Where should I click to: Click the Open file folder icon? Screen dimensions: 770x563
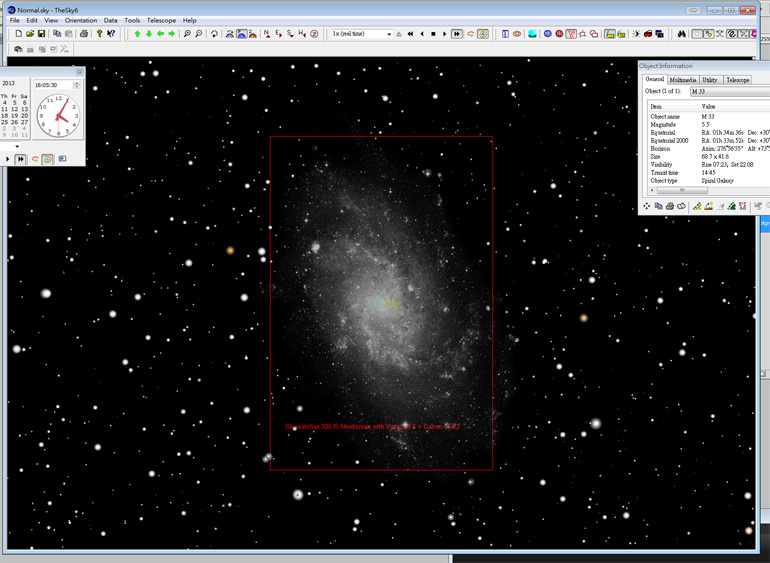click(30, 34)
